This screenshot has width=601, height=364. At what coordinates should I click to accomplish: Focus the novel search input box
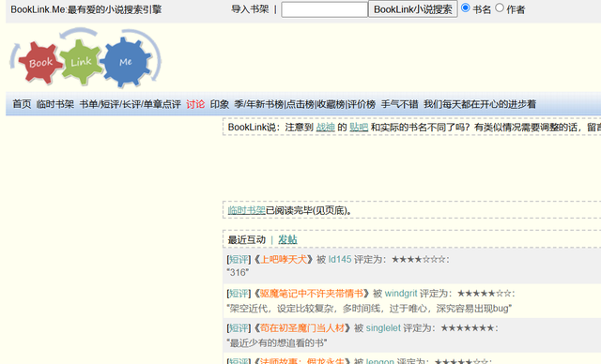click(x=325, y=9)
